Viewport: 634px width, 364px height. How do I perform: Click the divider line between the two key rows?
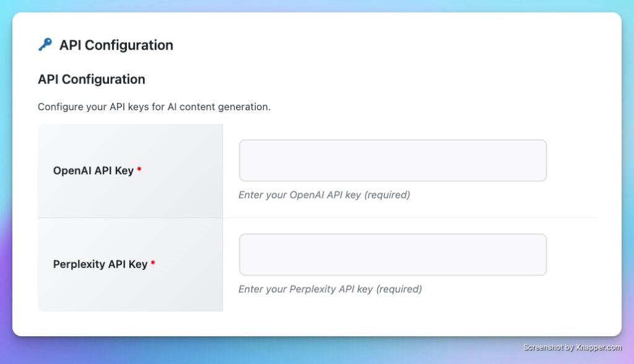coord(410,218)
